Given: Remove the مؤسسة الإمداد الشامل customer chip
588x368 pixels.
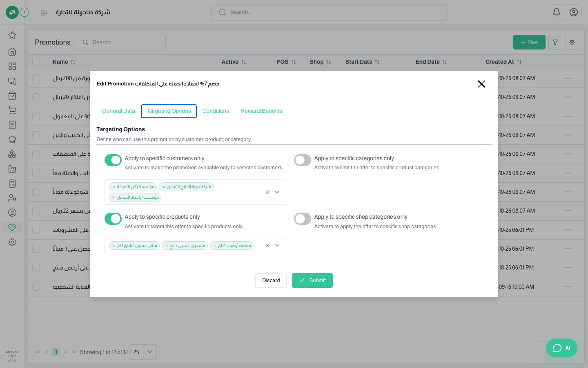Looking at the screenshot, I should [114, 197].
